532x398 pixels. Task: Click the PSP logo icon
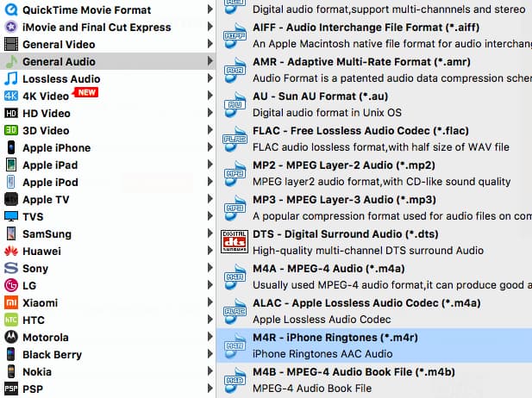11,389
